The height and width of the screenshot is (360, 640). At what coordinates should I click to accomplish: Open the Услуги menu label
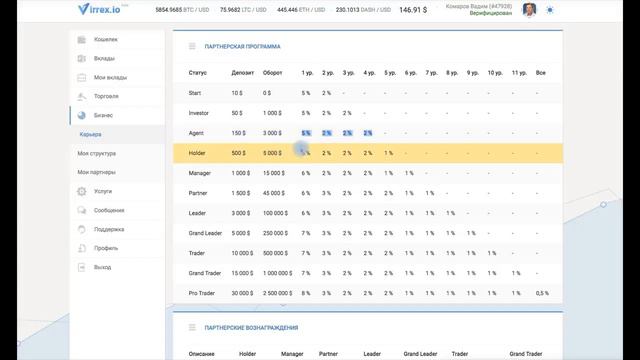[103, 191]
